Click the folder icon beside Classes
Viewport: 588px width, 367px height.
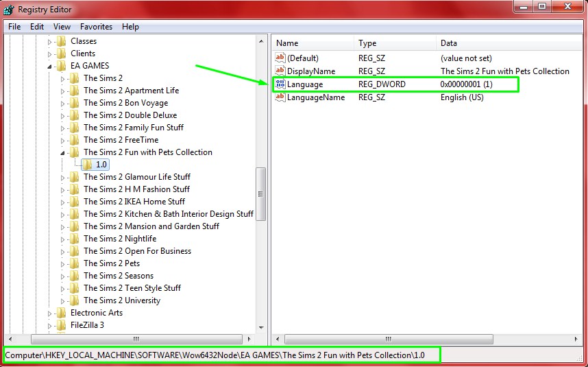click(x=62, y=41)
